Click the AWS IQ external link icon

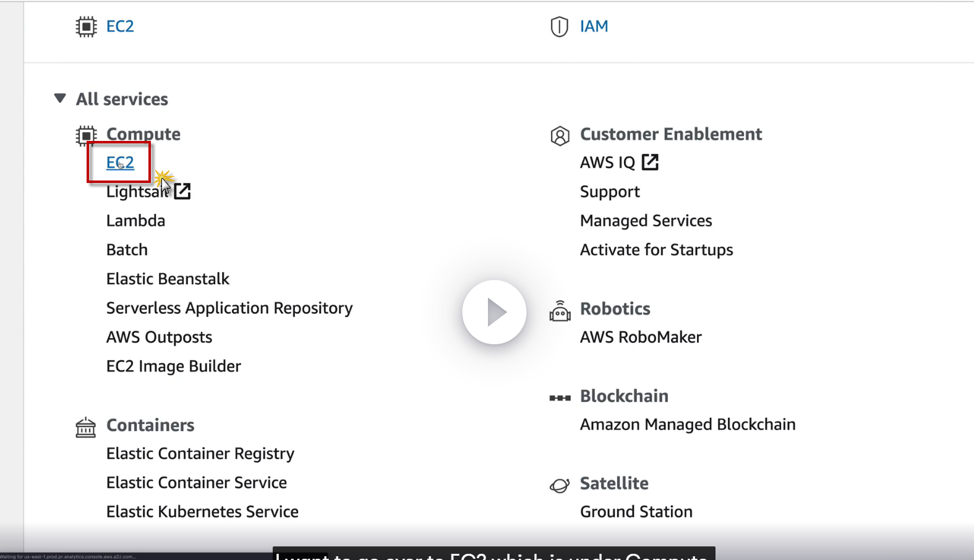point(650,162)
